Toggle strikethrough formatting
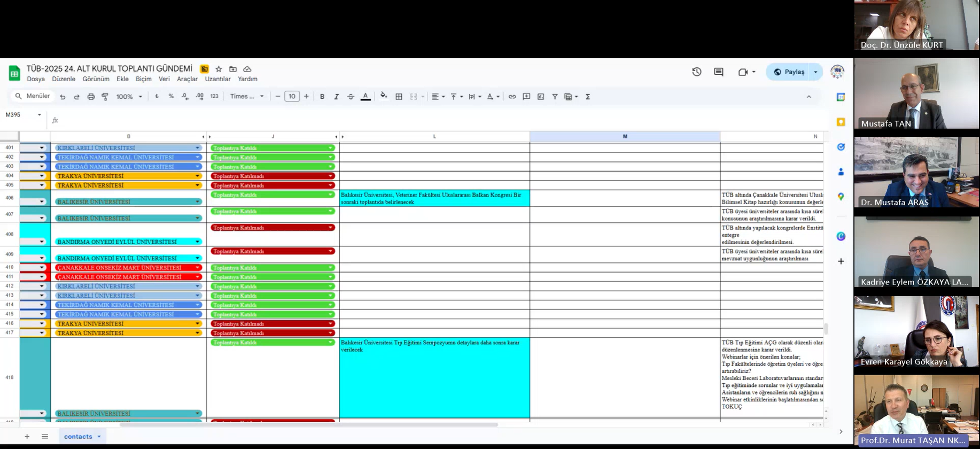The width and height of the screenshot is (980, 449). coord(351,97)
